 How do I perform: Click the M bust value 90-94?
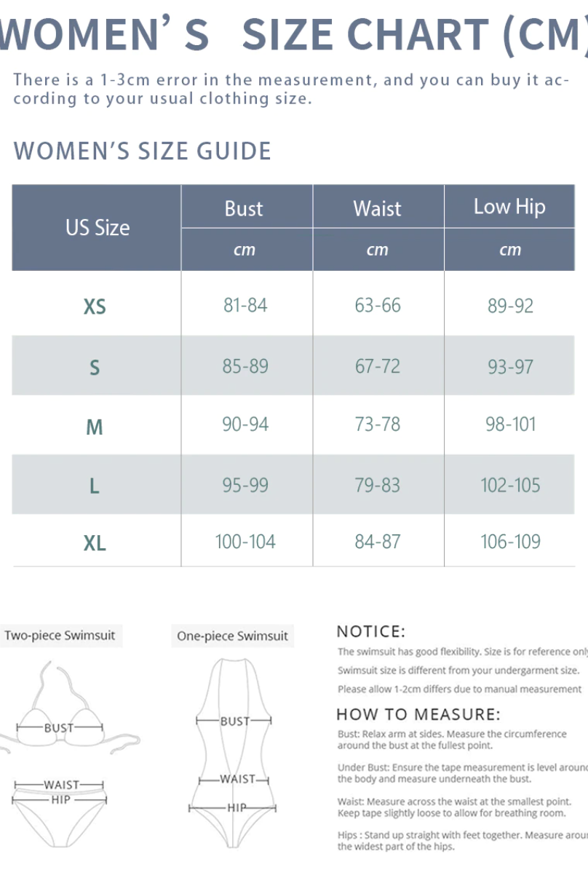245,424
